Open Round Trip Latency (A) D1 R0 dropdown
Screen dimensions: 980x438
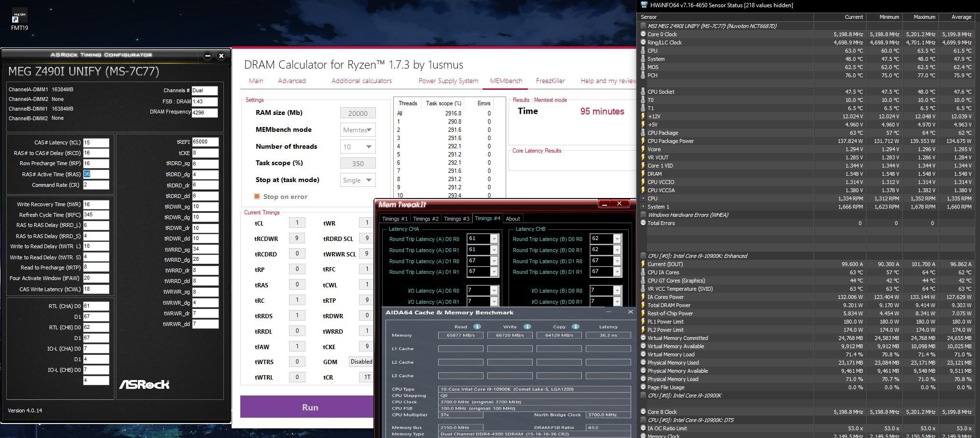(x=494, y=261)
